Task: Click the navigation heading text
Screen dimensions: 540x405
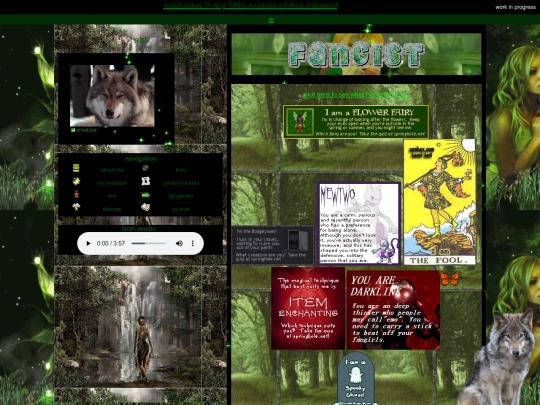Action: (x=141, y=159)
